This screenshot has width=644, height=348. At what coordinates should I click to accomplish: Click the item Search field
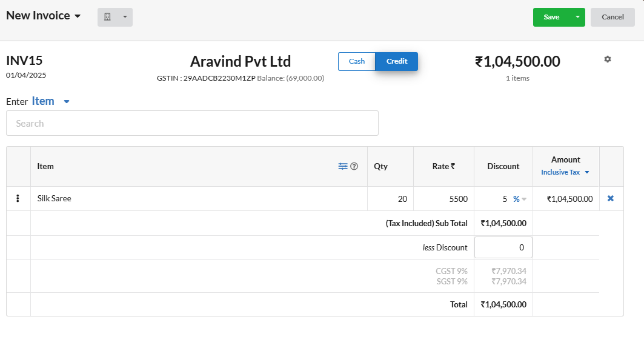pos(192,123)
